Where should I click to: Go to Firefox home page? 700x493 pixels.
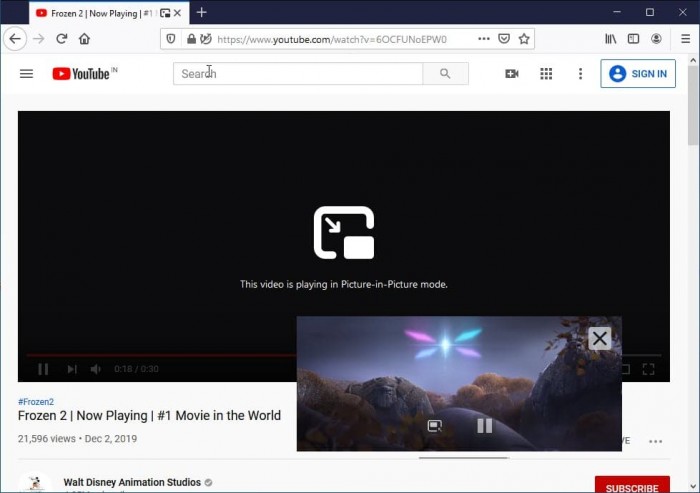(85, 39)
